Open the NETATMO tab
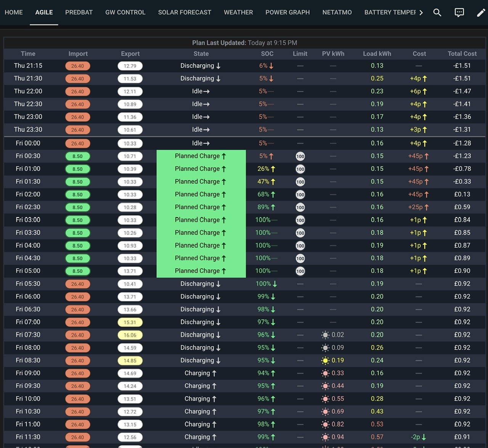488x448 pixels. pyautogui.click(x=337, y=12)
